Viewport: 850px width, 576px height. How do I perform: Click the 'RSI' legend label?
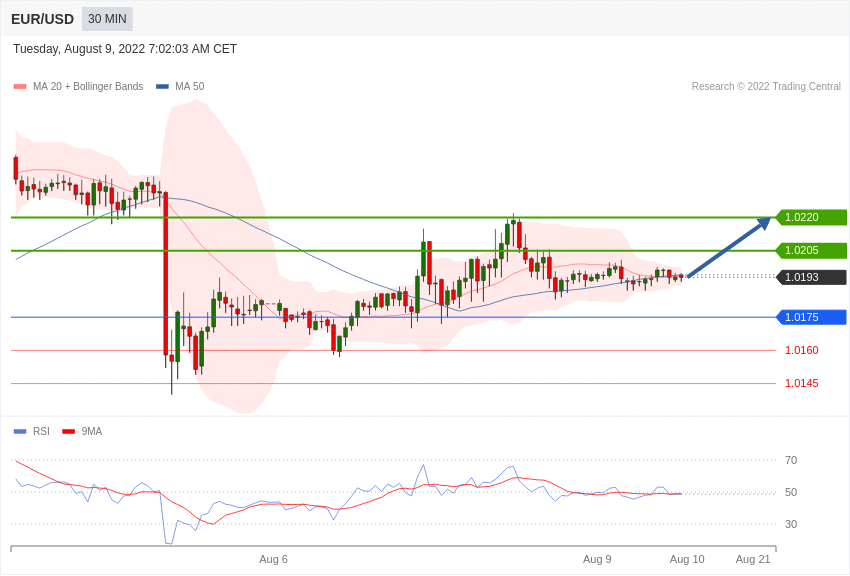point(41,431)
